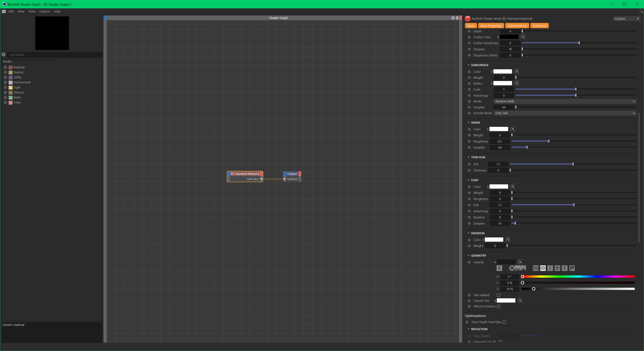The width and height of the screenshot is (644, 351).
Task: Open the Edit menu
Action: [x=11, y=11]
